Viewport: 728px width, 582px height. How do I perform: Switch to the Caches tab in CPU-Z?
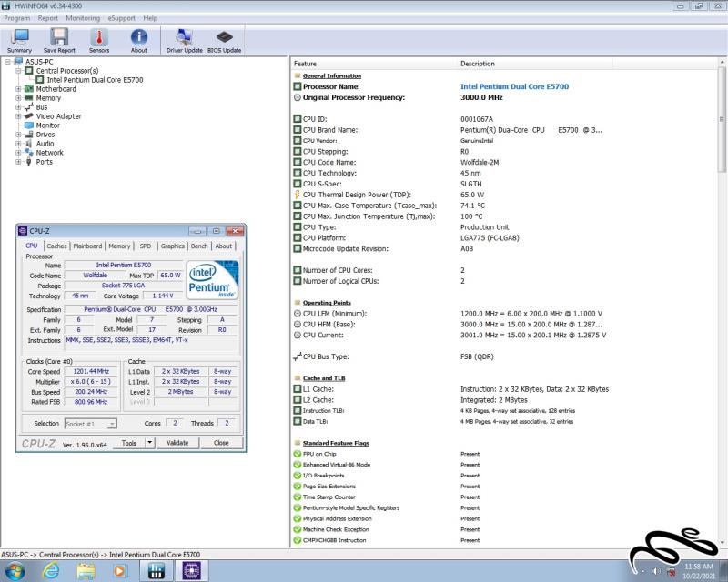pos(56,246)
